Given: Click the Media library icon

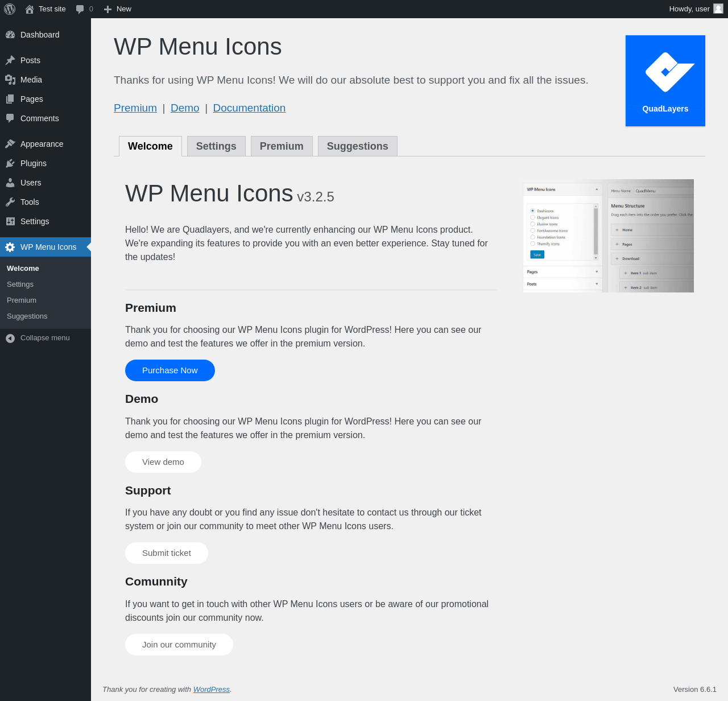Looking at the screenshot, I should tap(10, 80).
